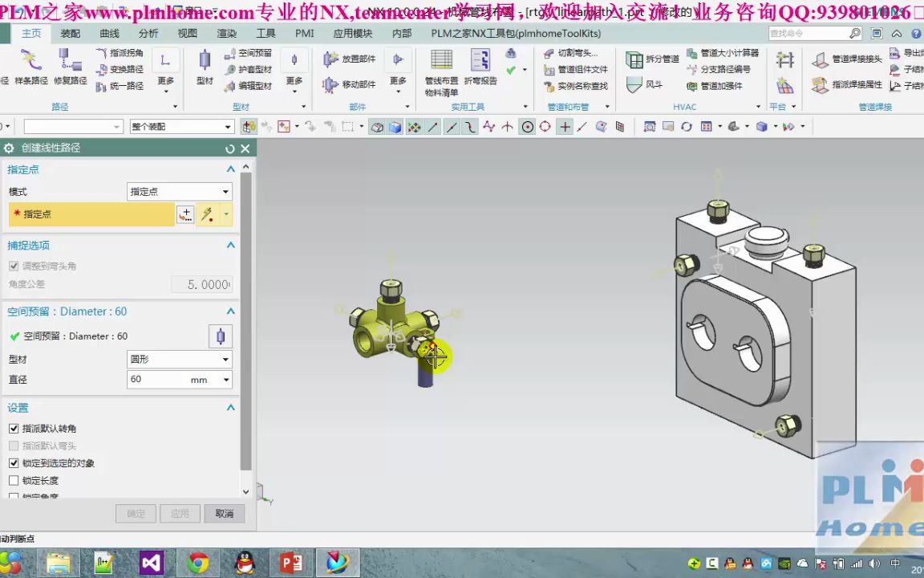Open the 分析 ribbon tab
Image resolution: width=924 pixels, height=578 pixels.
coord(148,34)
